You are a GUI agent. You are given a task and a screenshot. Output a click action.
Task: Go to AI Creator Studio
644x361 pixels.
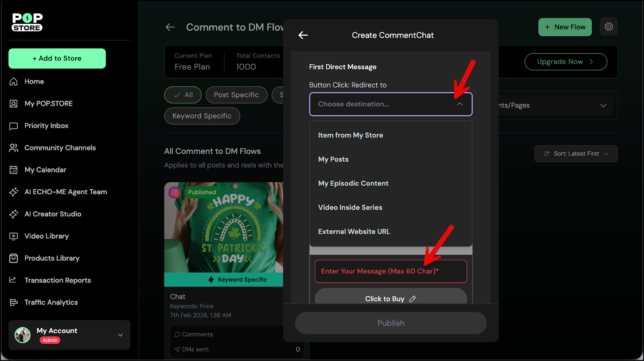coord(53,214)
